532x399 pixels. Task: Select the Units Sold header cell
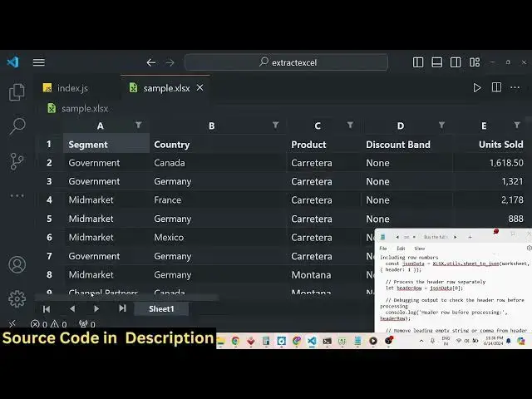(x=490, y=144)
